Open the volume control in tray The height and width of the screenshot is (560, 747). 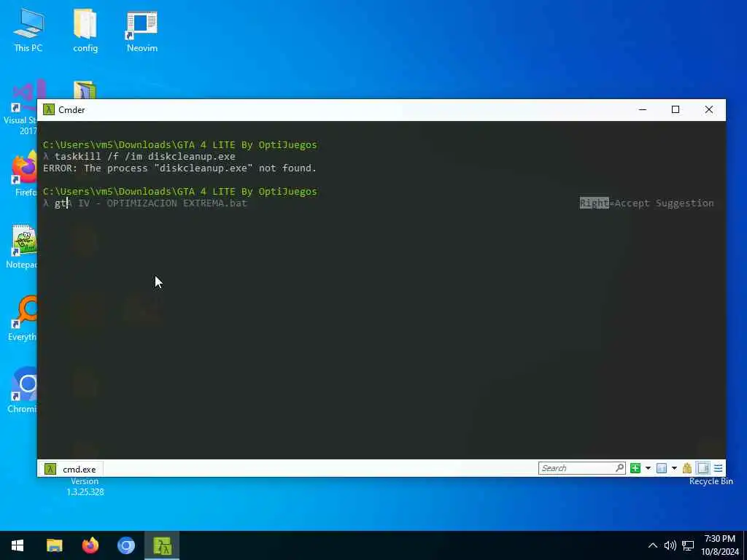(670, 545)
